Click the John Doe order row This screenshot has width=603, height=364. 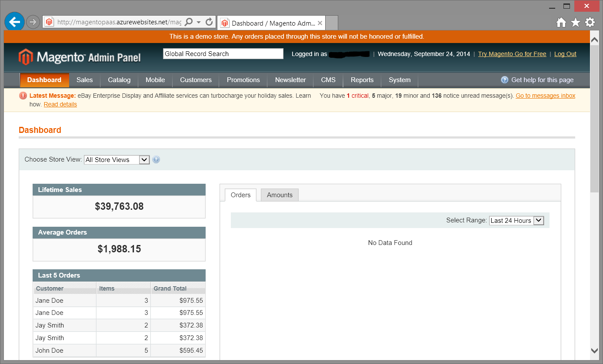pos(120,351)
